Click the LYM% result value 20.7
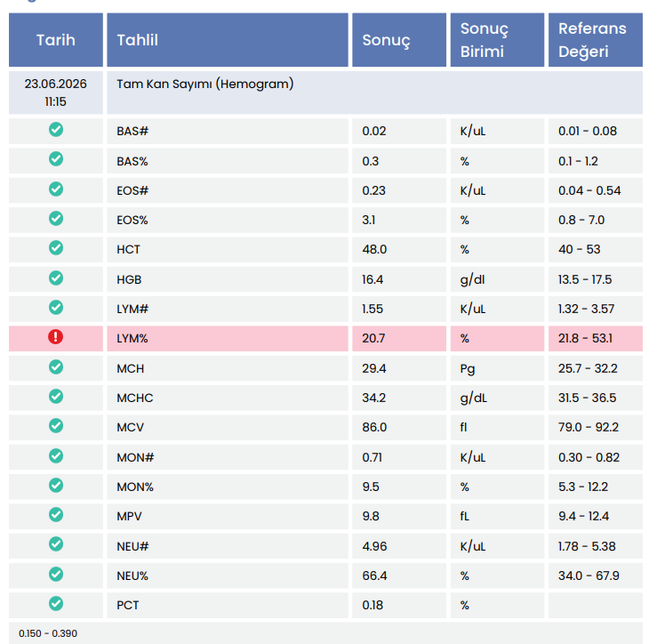Viewport: 665px width, 644px height. click(x=373, y=339)
